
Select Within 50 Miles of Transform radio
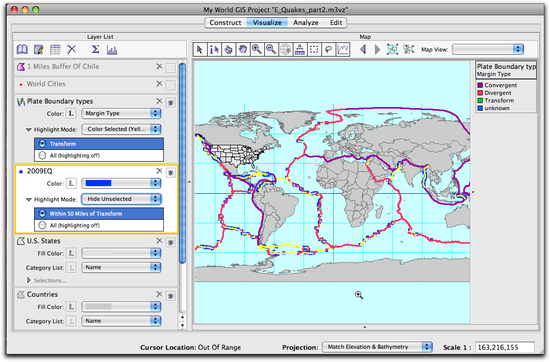click(42, 214)
